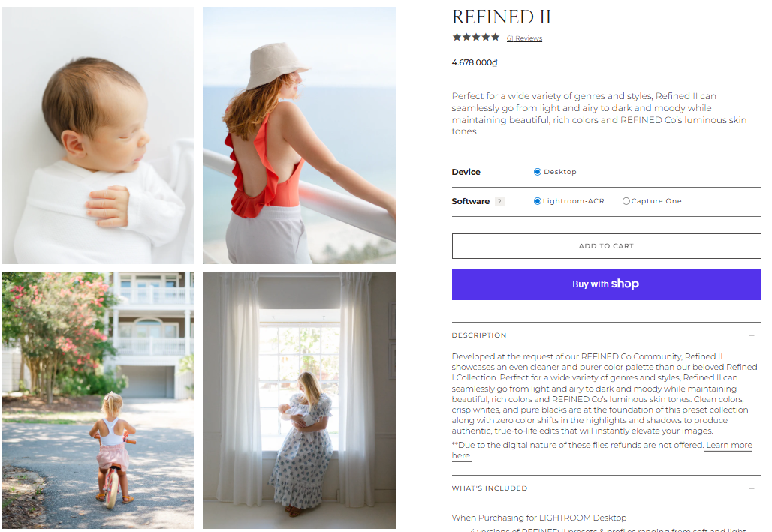Open the sleeping newborn baby photo
Screen dimensions: 772x532
click(x=98, y=135)
